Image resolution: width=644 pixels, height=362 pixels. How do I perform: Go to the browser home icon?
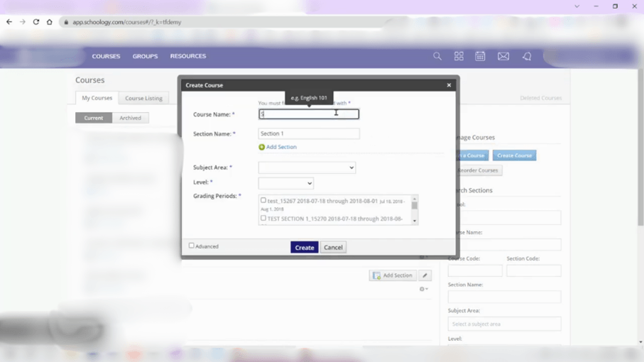coord(49,22)
